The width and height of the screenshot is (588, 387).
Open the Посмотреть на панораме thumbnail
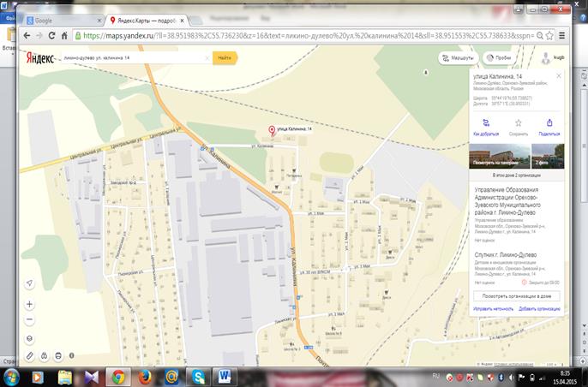(x=500, y=156)
